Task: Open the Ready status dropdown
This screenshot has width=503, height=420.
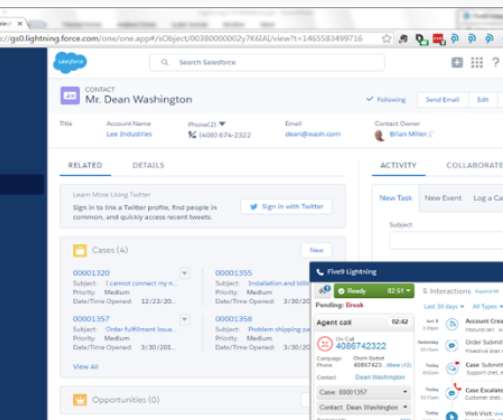Action: pos(374,291)
